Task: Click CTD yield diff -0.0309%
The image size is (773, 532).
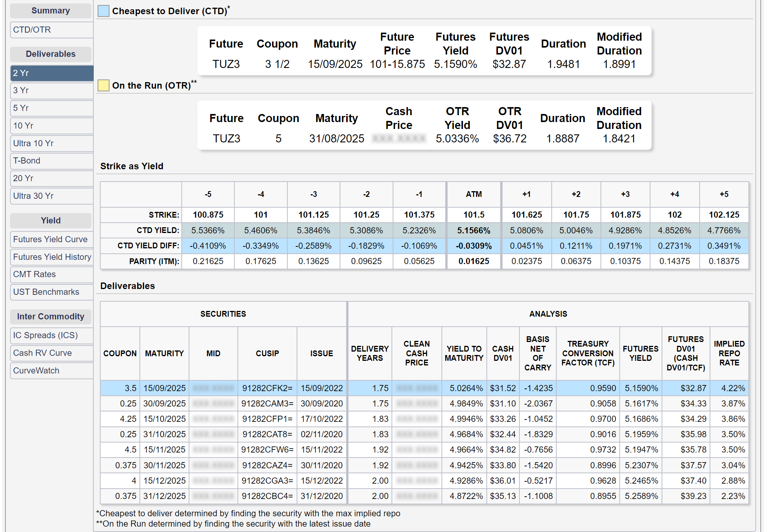Action: pyautogui.click(x=474, y=246)
